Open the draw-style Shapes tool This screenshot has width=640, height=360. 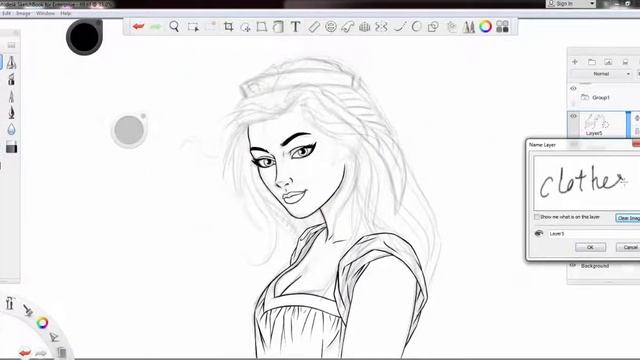[x=433, y=27]
